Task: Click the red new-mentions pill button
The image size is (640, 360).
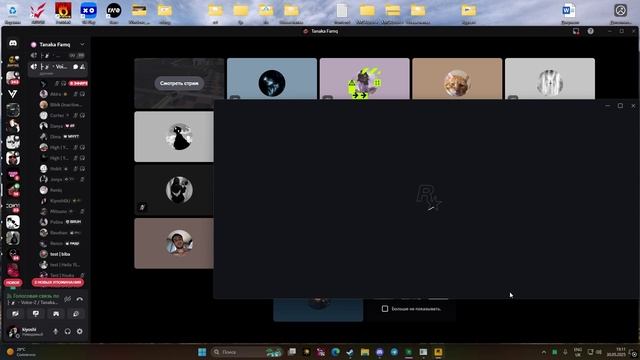Action: 58,282
